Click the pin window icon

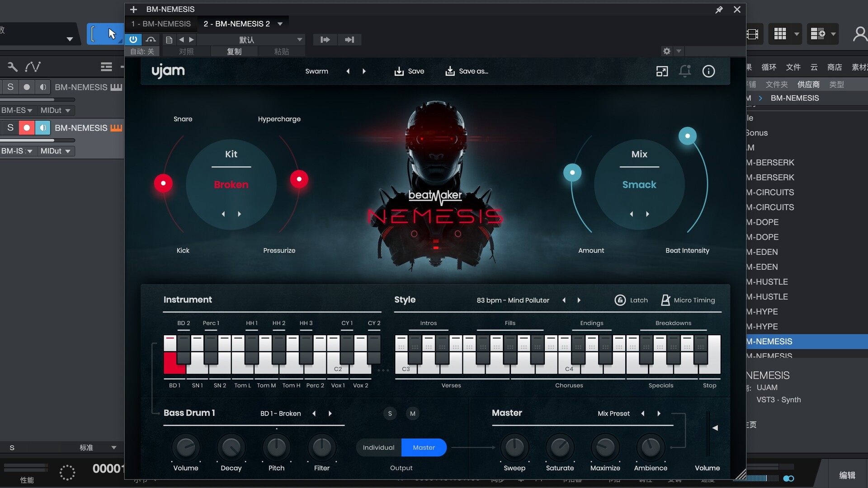719,9
